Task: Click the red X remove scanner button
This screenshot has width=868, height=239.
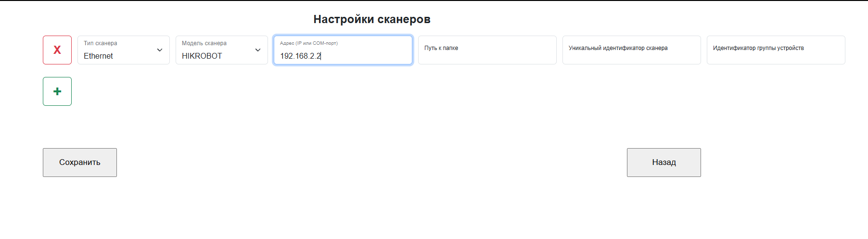Action: 57,50
